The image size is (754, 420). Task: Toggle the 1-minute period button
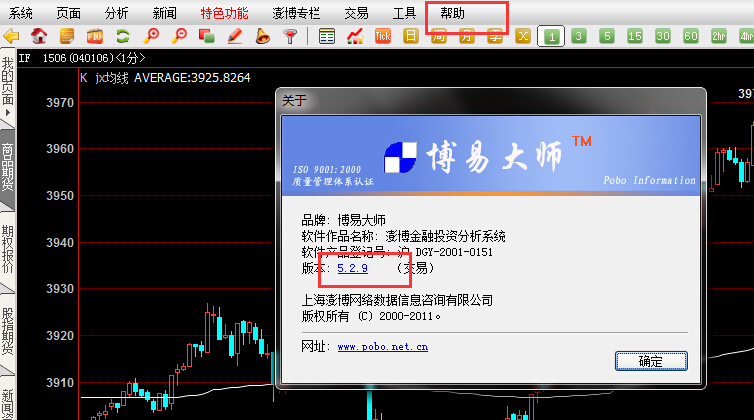[550, 37]
